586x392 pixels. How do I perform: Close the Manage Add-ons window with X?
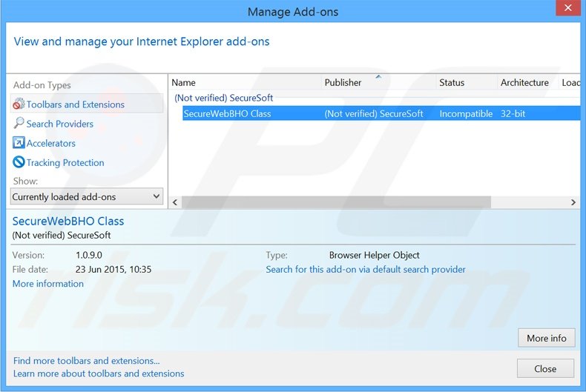(x=567, y=7)
